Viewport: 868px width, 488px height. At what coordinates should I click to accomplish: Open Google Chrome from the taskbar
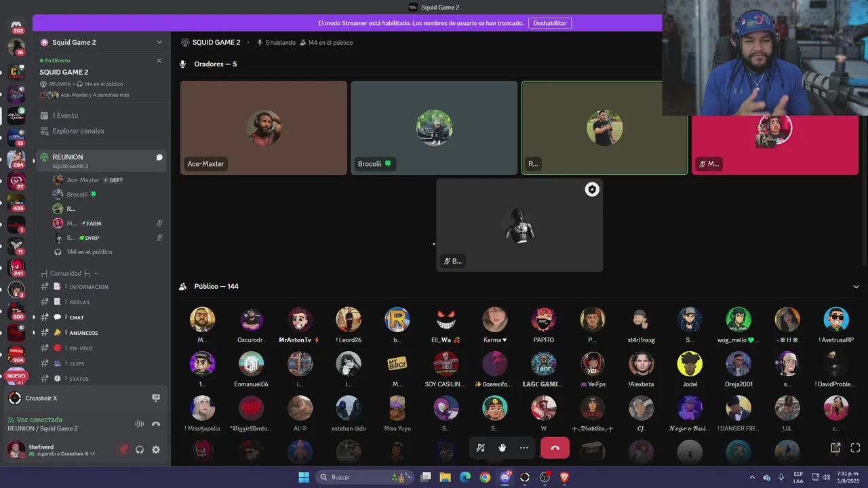tap(485, 477)
